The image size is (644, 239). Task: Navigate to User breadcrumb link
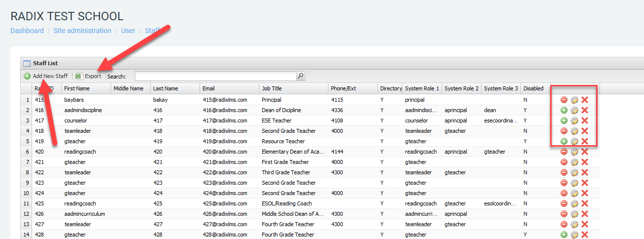coord(128,31)
